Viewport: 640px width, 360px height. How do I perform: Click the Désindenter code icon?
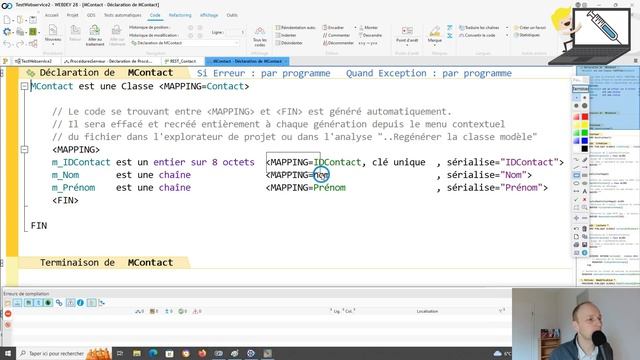(x=278, y=42)
